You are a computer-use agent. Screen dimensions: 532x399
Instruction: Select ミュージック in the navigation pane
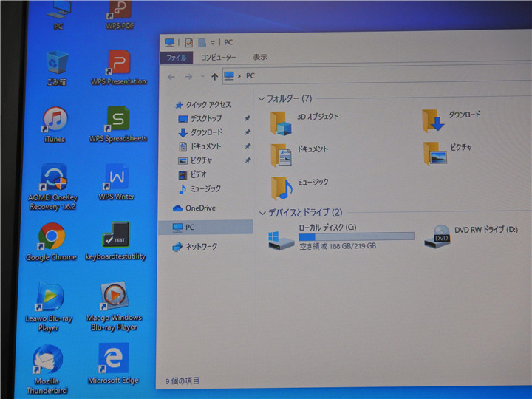pyautogui.click(x=199, y=188)
